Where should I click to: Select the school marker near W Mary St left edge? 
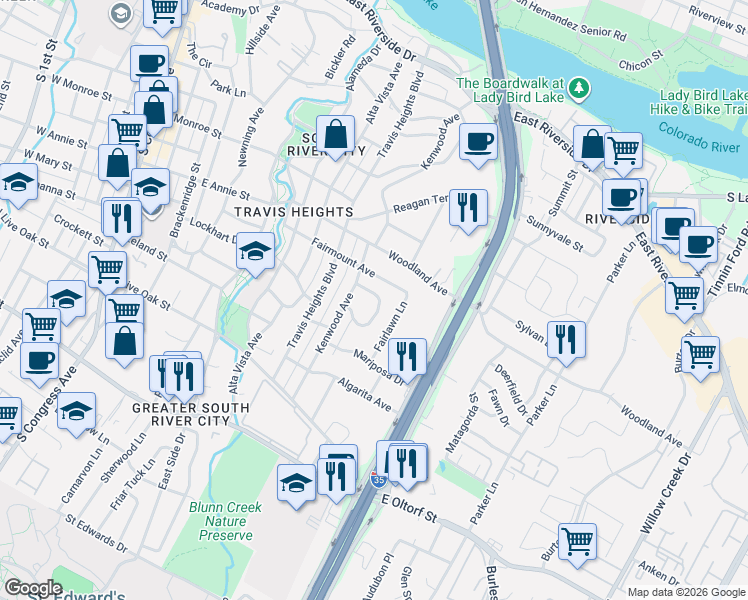coord(19,183)
